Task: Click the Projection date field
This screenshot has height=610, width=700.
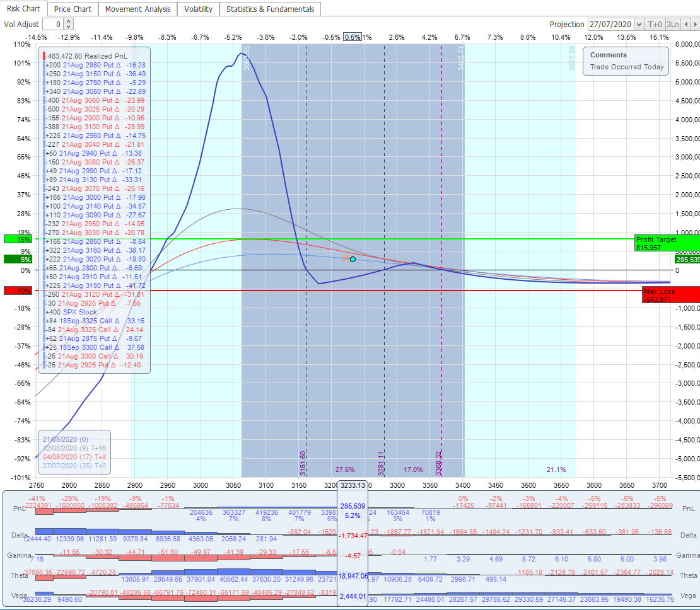Action: (x=610, y=25)
